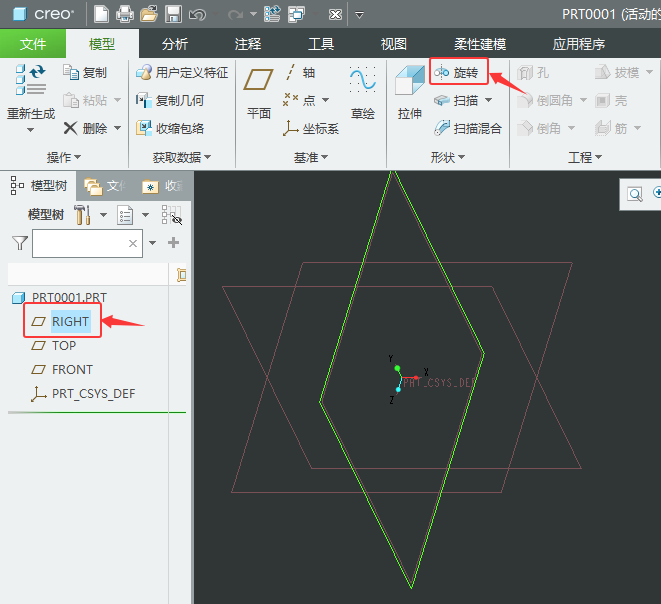The width and height of the screenshot is (661, 604).
Task: Select PRT0001.PRT in the model tree
Action: click(x=59, y=298)
